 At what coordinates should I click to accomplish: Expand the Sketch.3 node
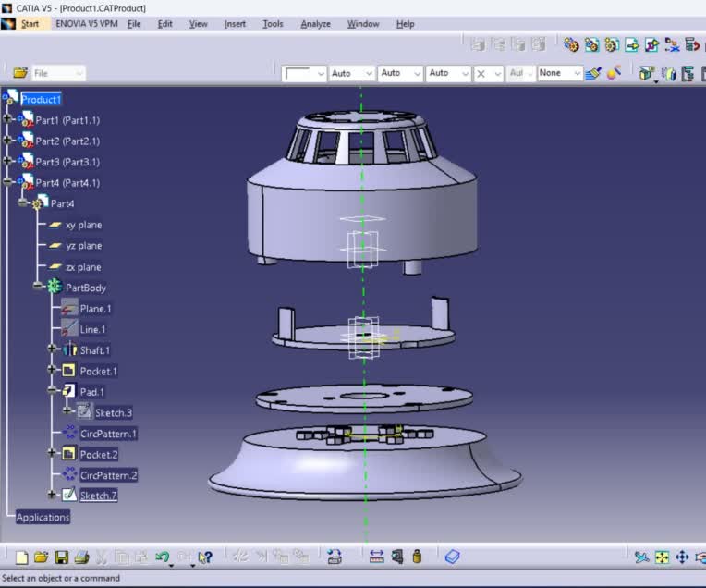[x=67, y=410]
